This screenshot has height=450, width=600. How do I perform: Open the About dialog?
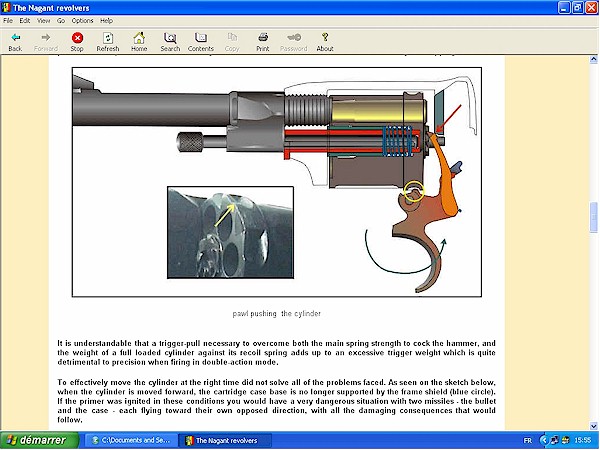pos(325,41)
